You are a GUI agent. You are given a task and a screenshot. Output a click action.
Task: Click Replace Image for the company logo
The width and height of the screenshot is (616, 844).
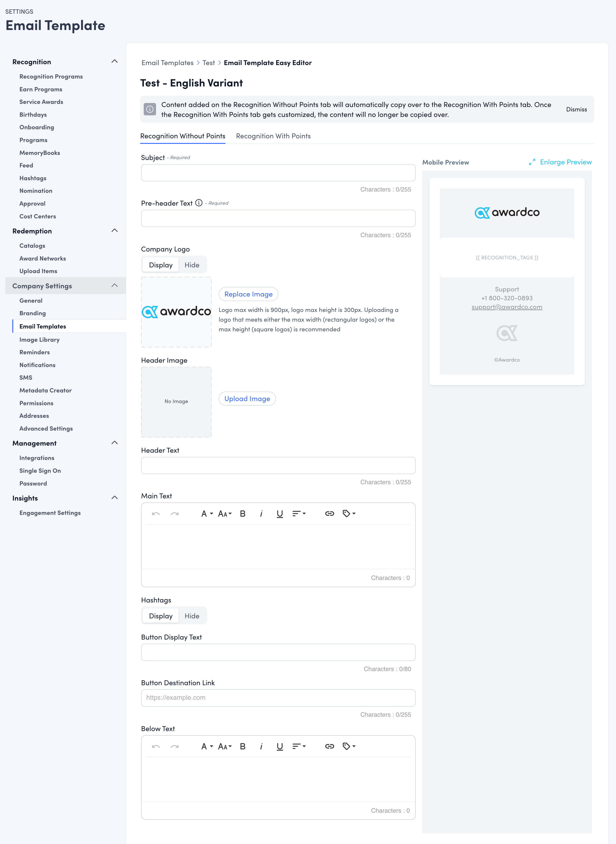tap(248, 294)
